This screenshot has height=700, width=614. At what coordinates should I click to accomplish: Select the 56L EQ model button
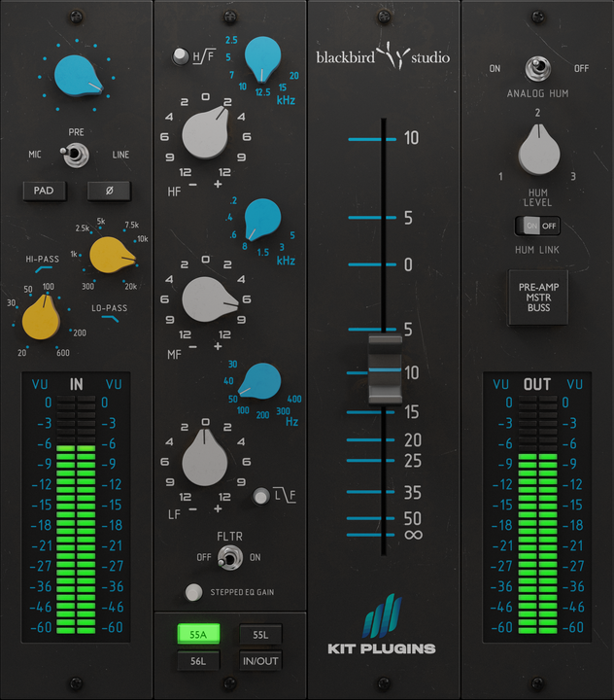click(198, 661)
